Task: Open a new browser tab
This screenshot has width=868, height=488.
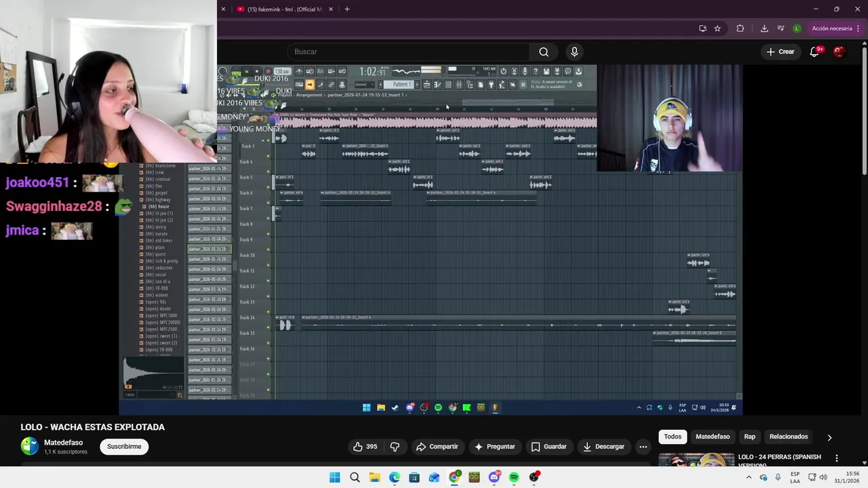Action: pos(347,9)
